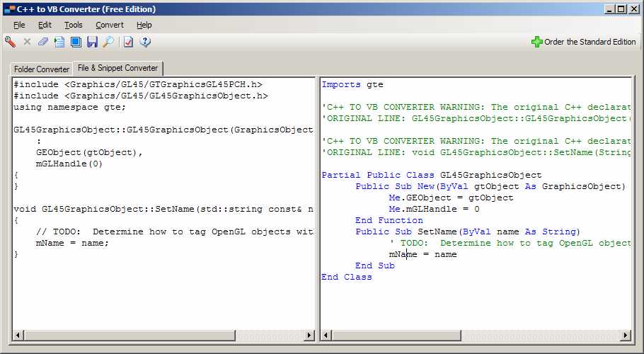Click the blue square copy icon
The width and height of the screenshot is (644, 354).
(x=76, y=42)
